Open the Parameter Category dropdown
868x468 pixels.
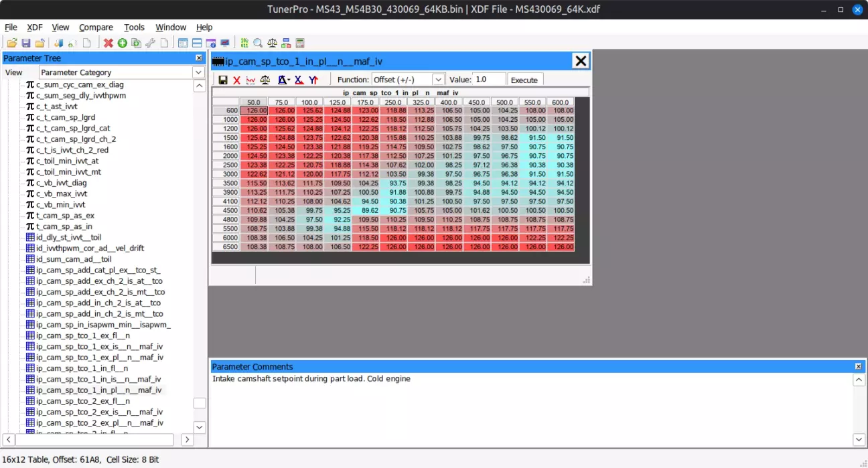click(x=199, y=72)
